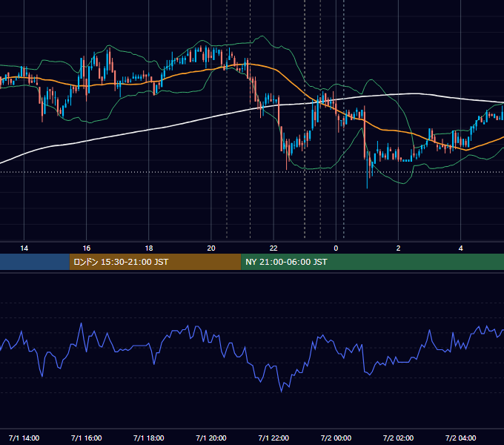Click the 7/2 00:00 date label

click(x=336, y=438)
